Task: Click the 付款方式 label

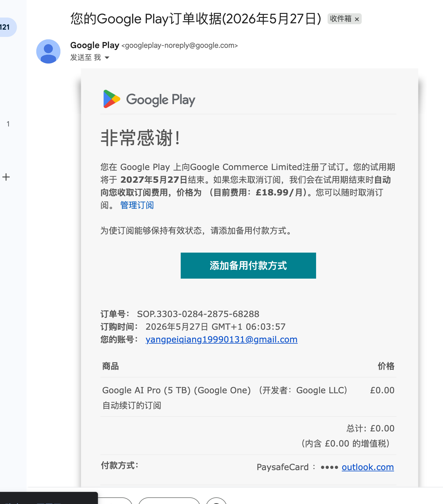Action: (x=120, y=465)
